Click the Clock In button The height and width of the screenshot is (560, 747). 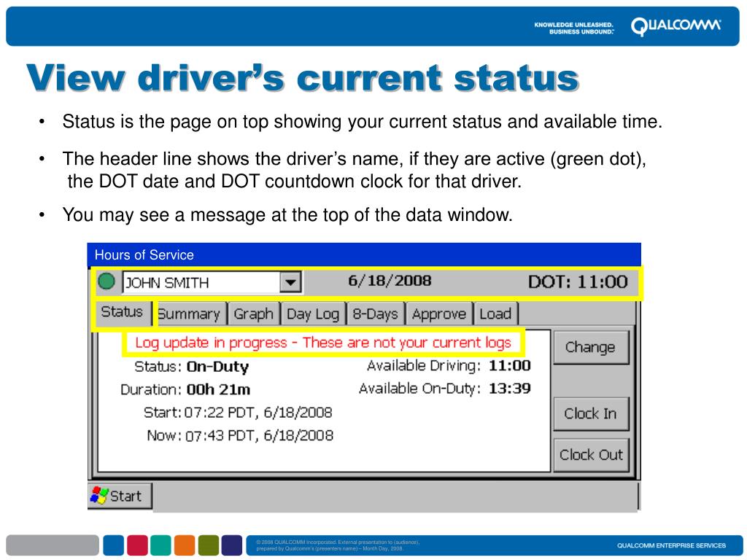tap(590, 414)
